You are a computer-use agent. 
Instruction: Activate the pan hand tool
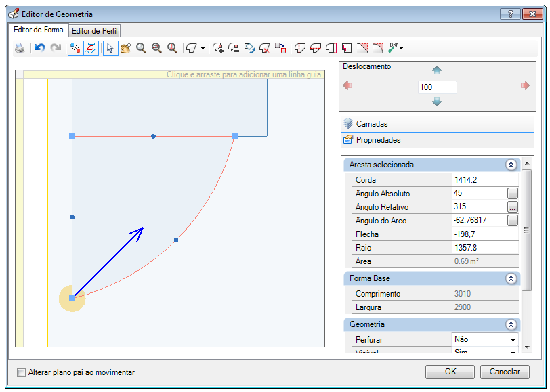pyautogui.click(x=125, y=48)
